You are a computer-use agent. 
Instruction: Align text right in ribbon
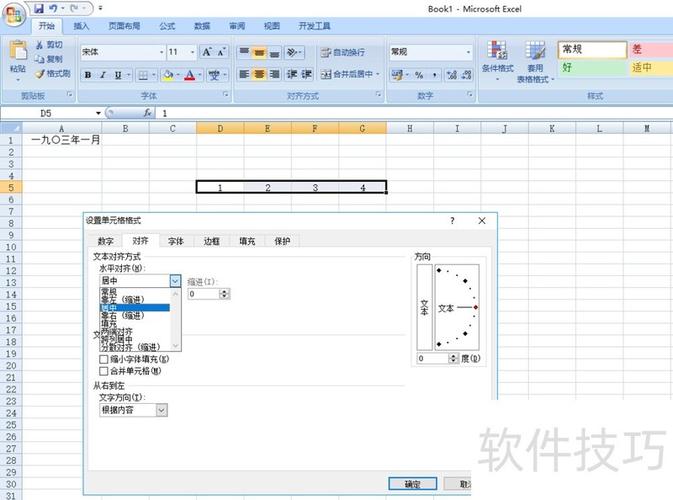pos(274,74)
